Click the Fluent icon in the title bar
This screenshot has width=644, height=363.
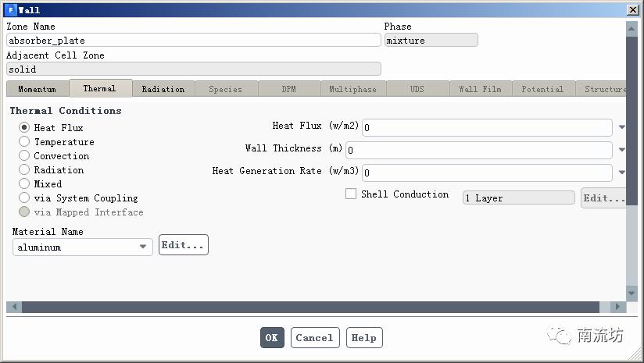(11, 10)
